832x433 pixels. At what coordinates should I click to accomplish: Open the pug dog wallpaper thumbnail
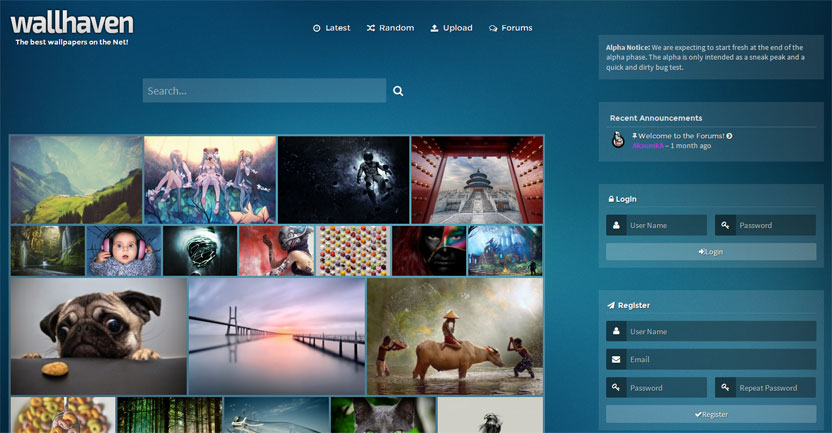[98, 336]
